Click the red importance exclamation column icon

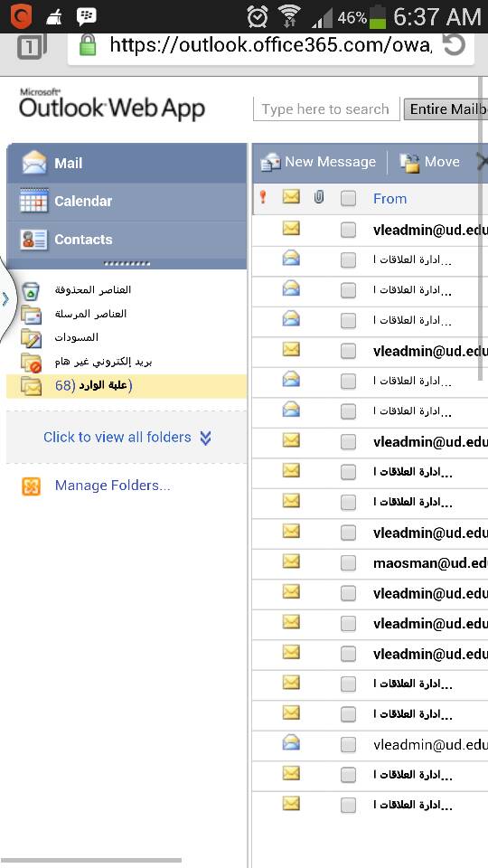(263, 196)
